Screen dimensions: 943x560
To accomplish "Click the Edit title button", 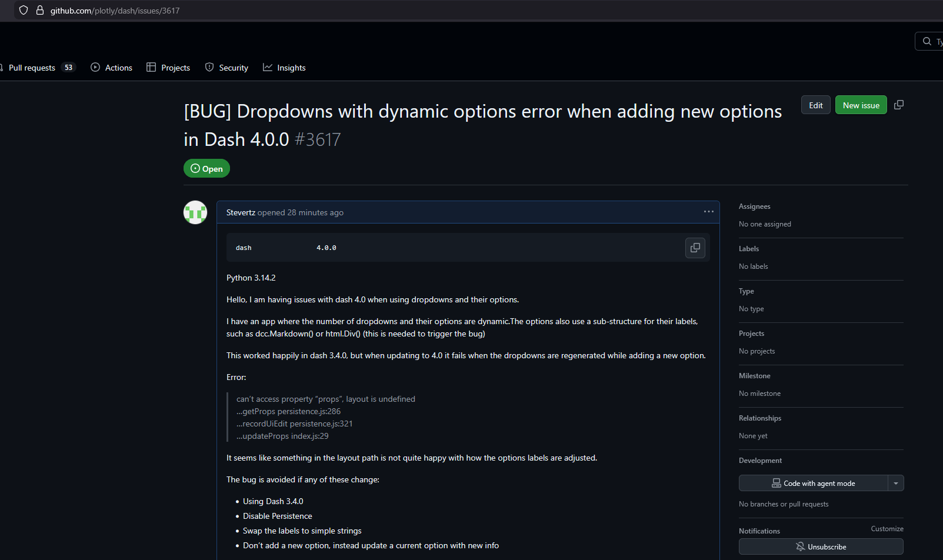I will click(x=815, y=105).
